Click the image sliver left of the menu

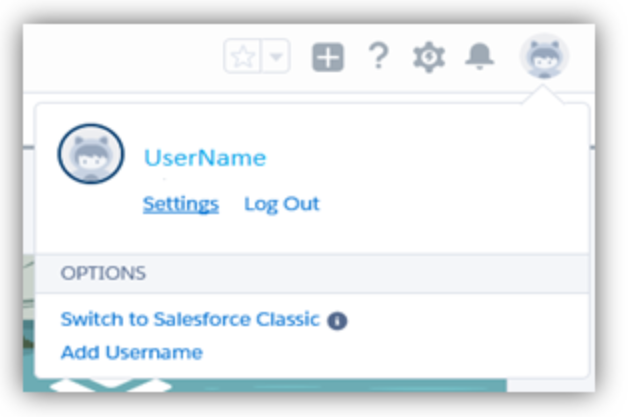[29, 316]
